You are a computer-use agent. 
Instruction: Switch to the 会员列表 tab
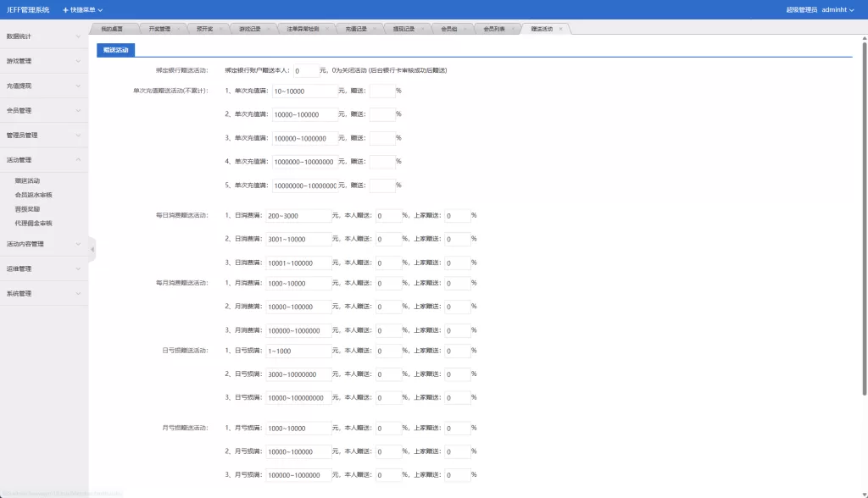click(x=494, y=29)
